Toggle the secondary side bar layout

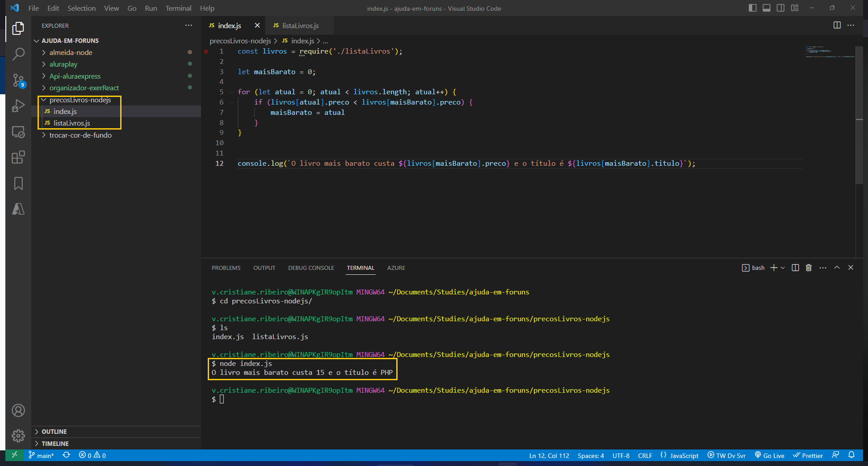(780, 8)
